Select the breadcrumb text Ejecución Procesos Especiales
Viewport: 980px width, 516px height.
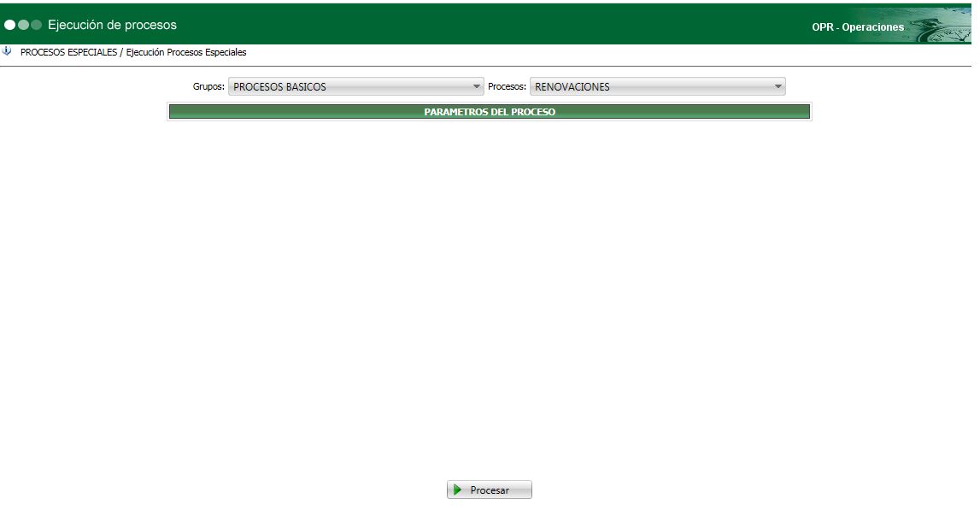186,52
